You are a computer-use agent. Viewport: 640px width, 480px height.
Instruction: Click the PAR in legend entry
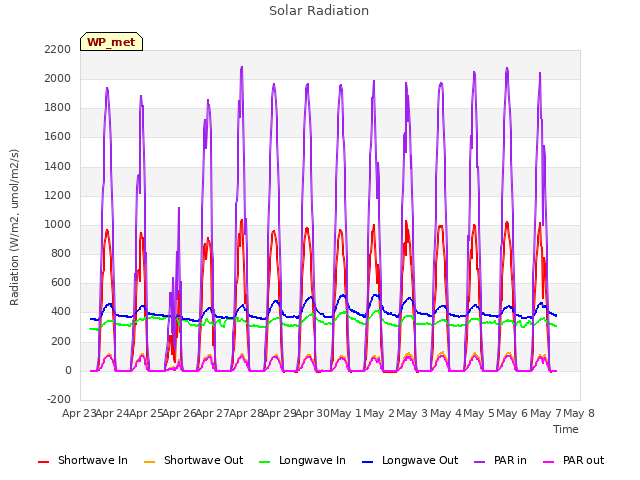point(500,460)
